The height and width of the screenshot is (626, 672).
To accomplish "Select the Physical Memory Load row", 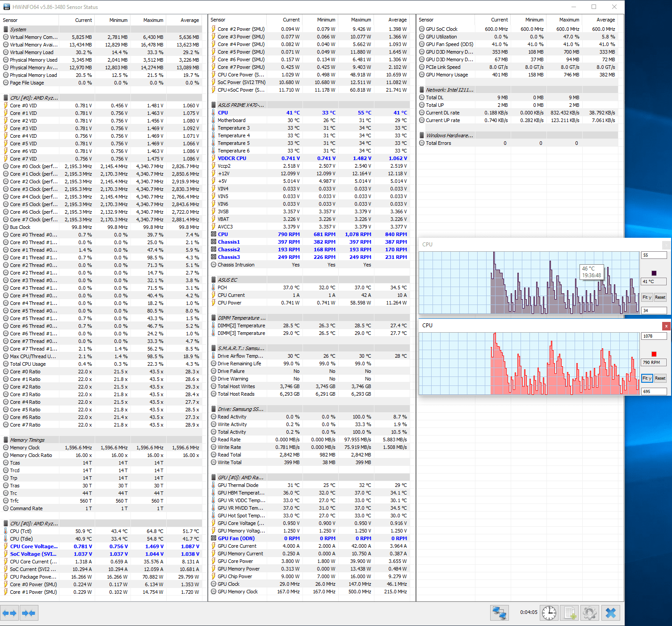I will [101, 75].
